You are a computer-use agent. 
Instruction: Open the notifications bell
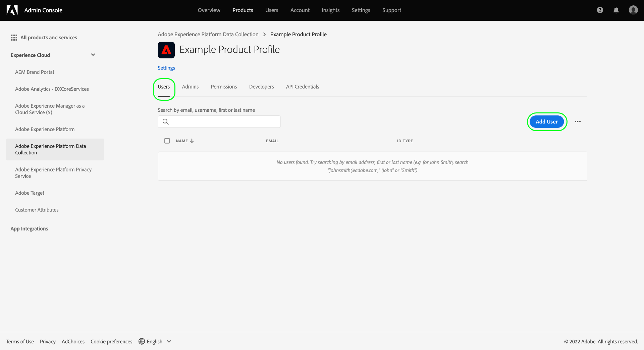pyautogui.click(x=616, y=10)
